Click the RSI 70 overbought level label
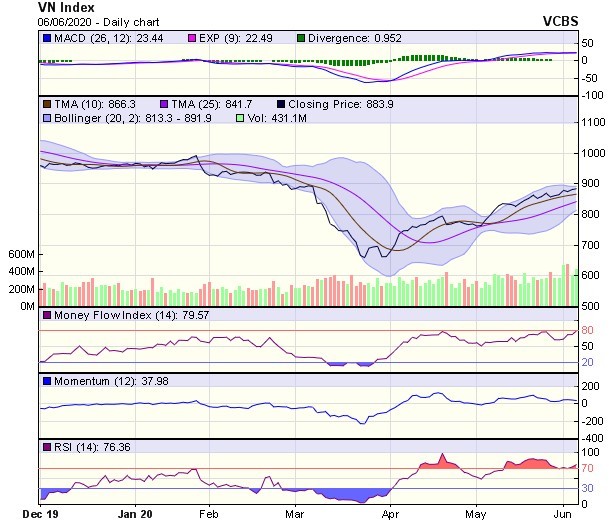609x525 pixels. coord(588,468)
